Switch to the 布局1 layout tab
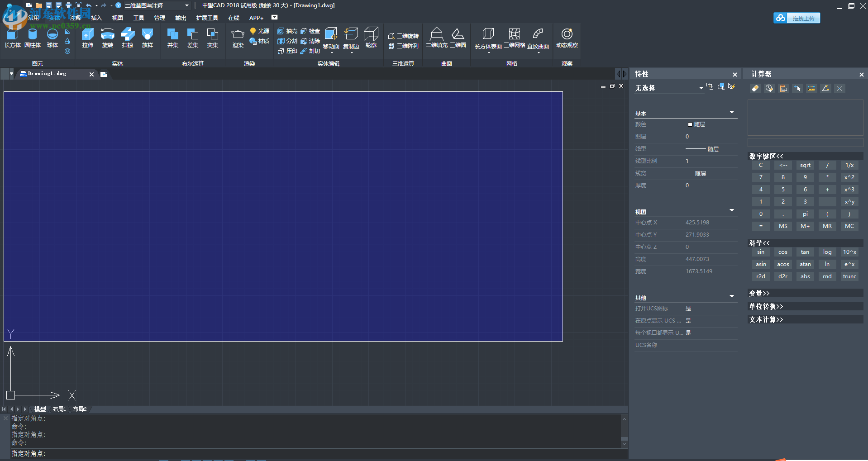 point(59,409)
